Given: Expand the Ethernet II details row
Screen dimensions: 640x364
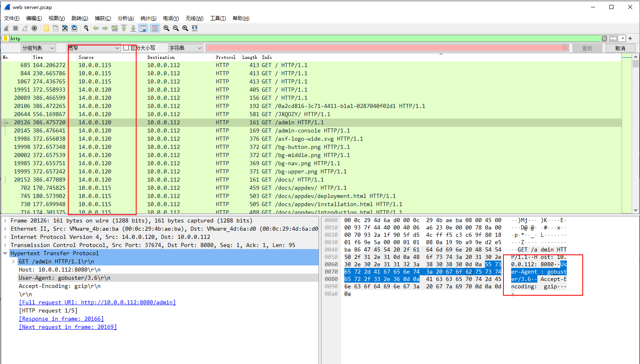Looking at the screenshot, I should click(x=5, y=229).
